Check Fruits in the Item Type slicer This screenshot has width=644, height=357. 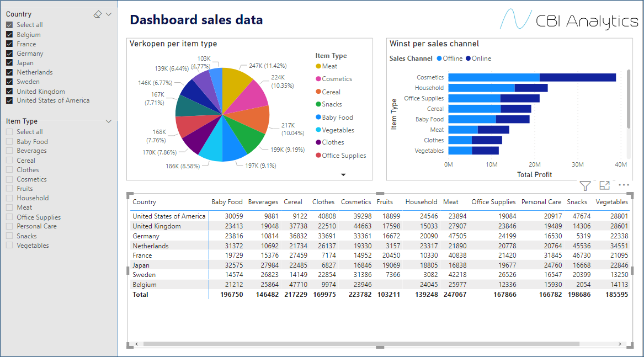tap(9, 188)
